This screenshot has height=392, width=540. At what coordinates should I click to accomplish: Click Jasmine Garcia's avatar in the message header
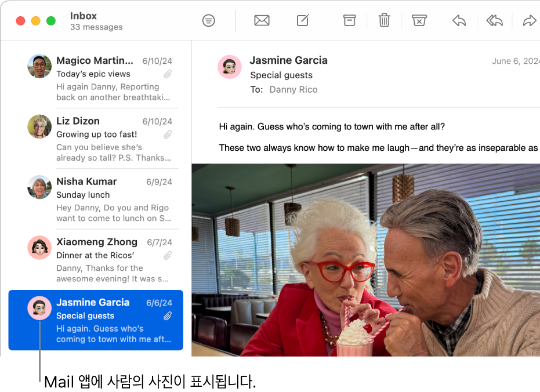tap(229, 67)
